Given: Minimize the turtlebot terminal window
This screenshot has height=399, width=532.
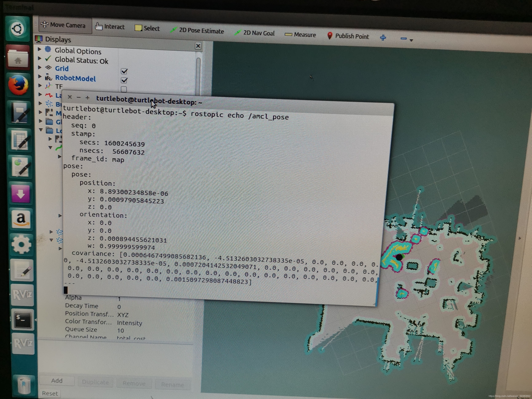Looking at the screenshot, I should (x=79, y=97).
